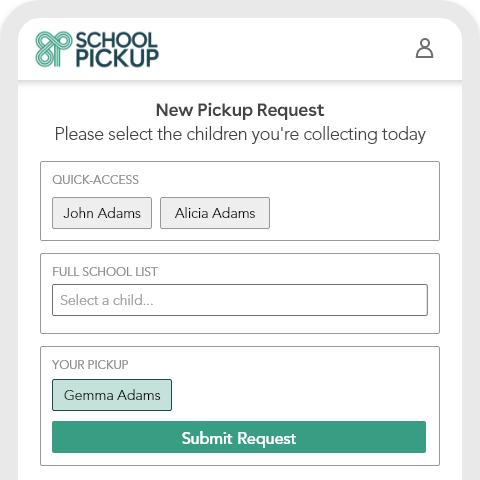Viewport: 480px width, 480px height.
Task: Click the SCHOOL PICKUP wordmark text
Action: coord(117,49)
